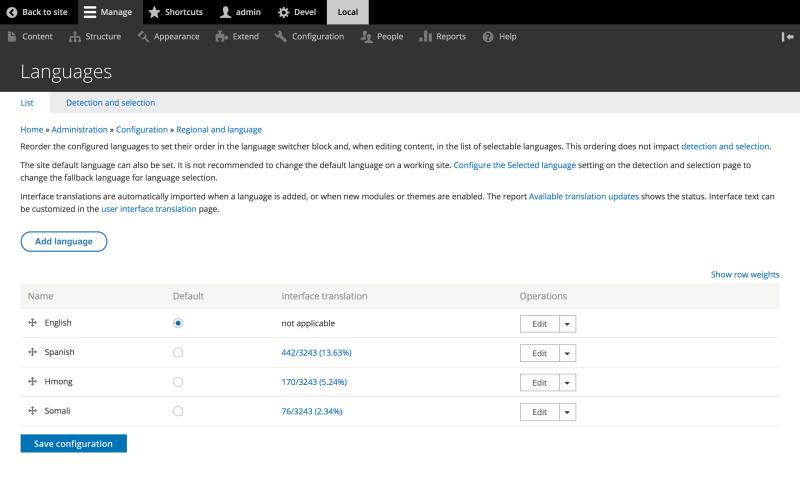Click the Save configuration button

point(73,443)
